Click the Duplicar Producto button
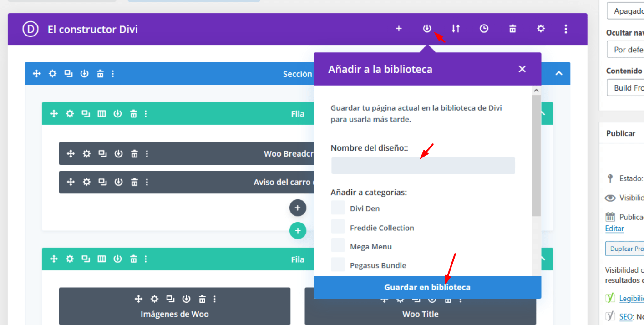The height and width of the screenshot is (325, 644). 624,249
